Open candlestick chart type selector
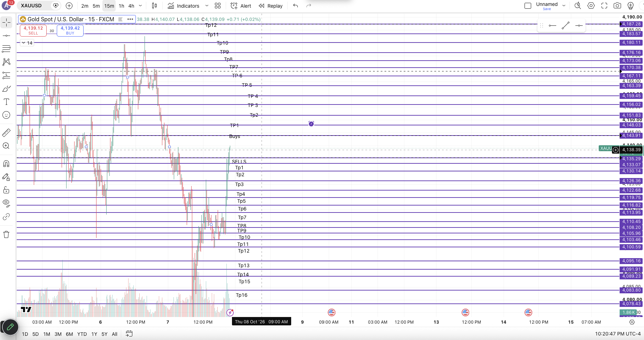 155,6
